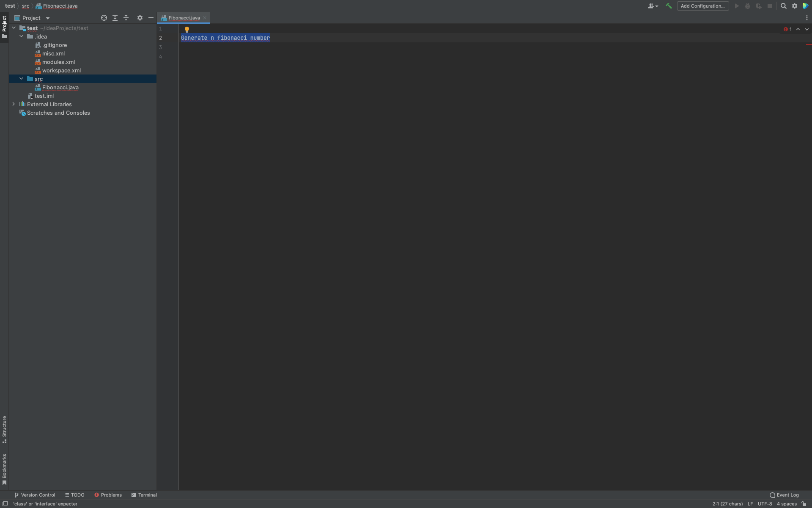Open the Event Log
812x508 pixels.
point(785,495)
